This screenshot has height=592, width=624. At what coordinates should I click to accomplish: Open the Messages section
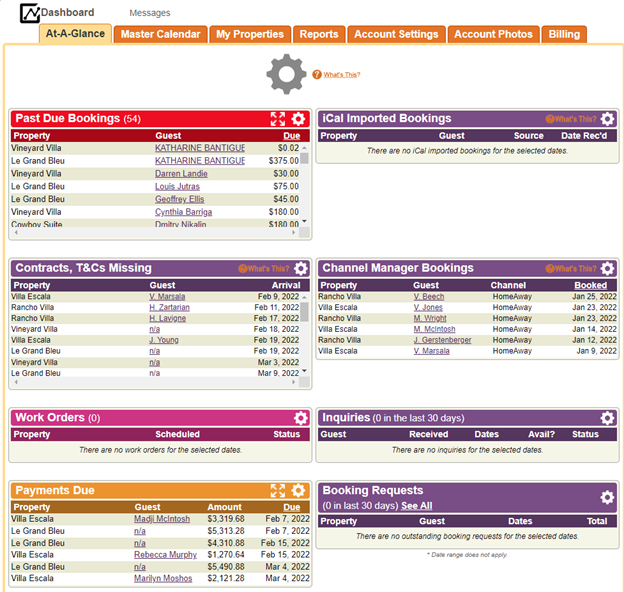[x=150, y=13]
